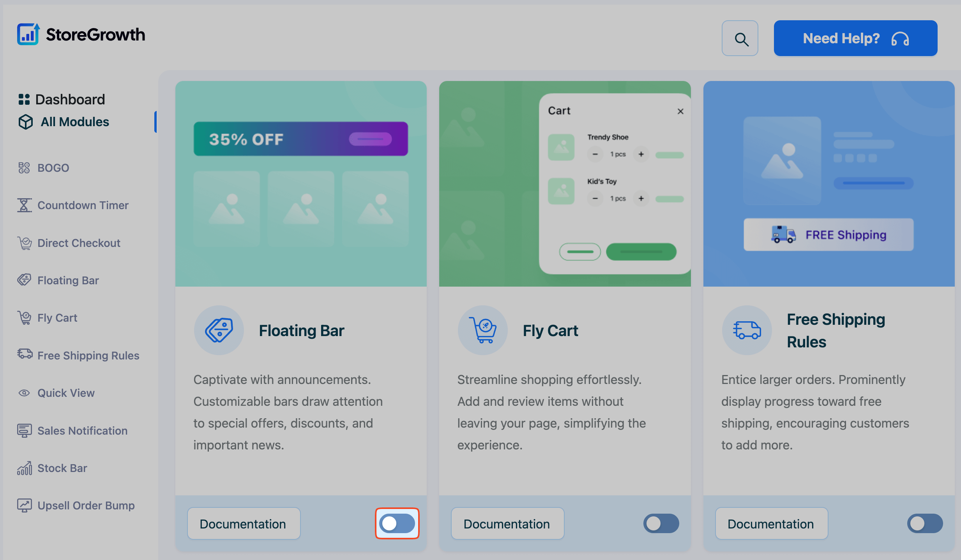Click the Floating Bar sidebar tag icon
Viewport: 961px width, 560px height.
pyautogui.click(x=24, y=280)
